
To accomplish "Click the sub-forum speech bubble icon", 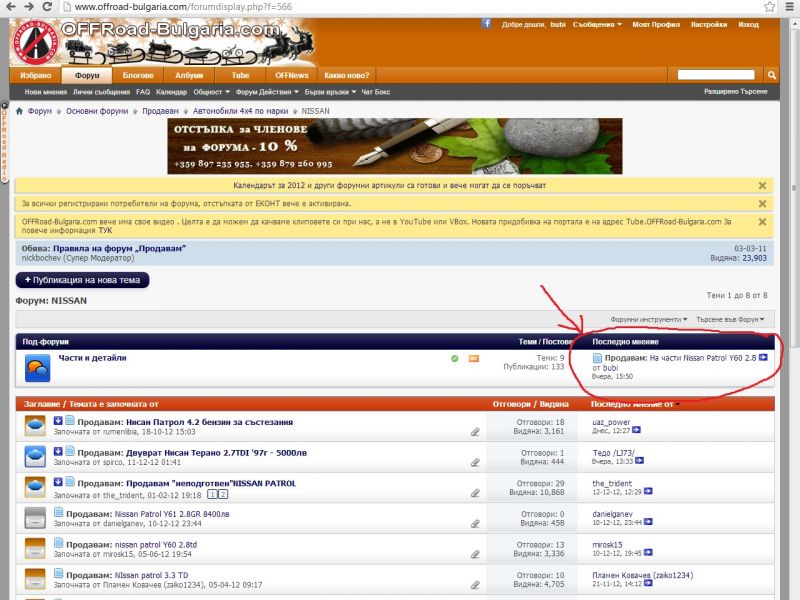I will 37,368.
